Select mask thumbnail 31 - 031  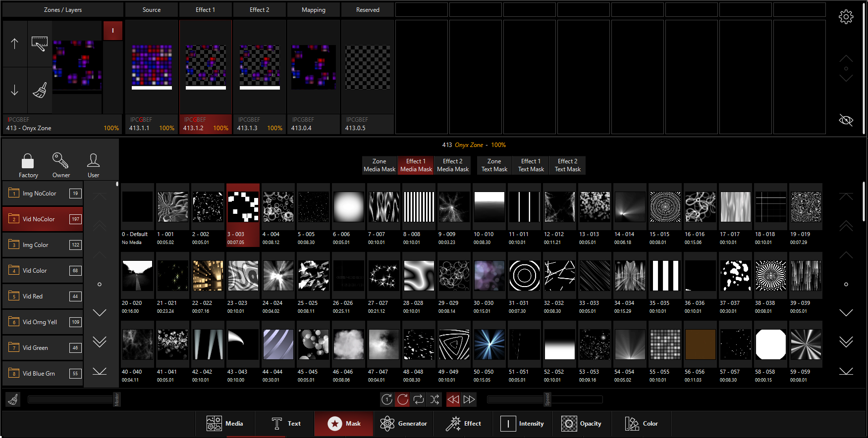point(524,284)
